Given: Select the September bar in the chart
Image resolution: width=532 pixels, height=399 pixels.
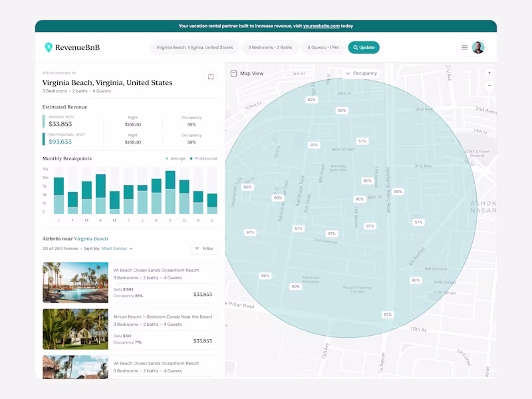Looking at the screenshot, I should click(x=170, y=192).
